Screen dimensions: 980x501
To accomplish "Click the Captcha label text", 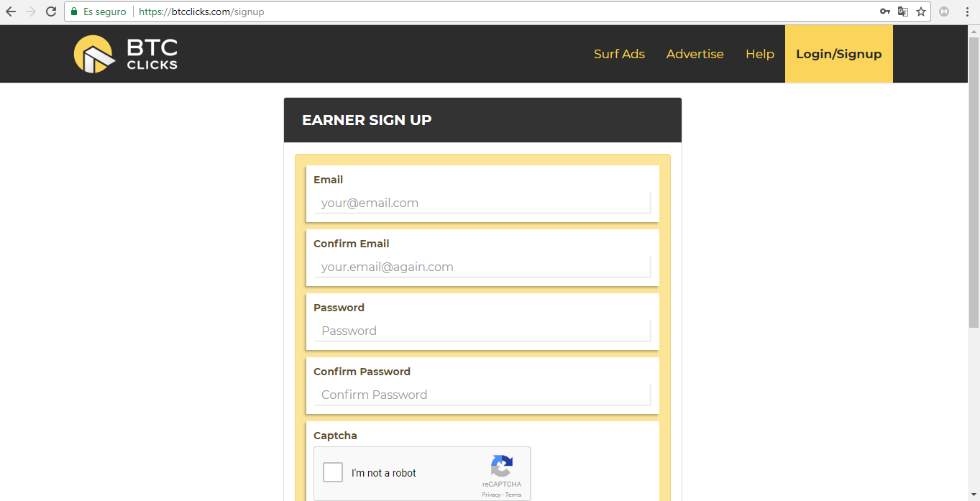I will [335, 436].
